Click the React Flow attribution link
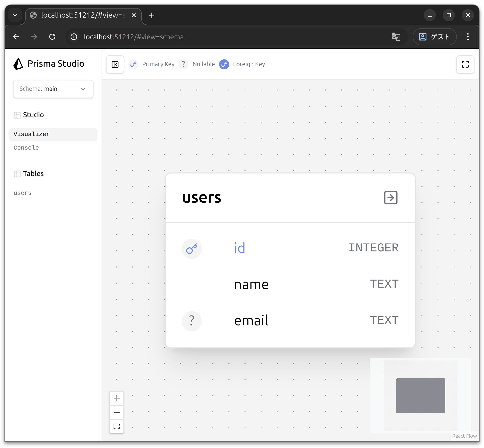Screen dimensions: 484x448 [464, 436]
